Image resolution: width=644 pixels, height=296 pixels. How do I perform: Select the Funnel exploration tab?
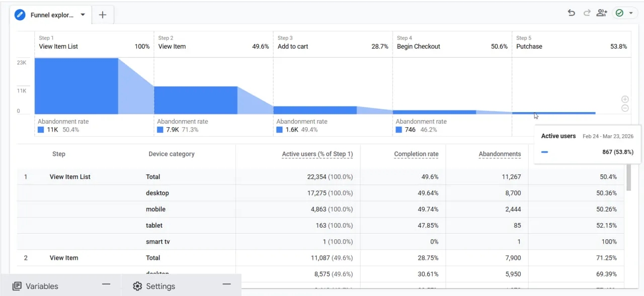(52, 15)
